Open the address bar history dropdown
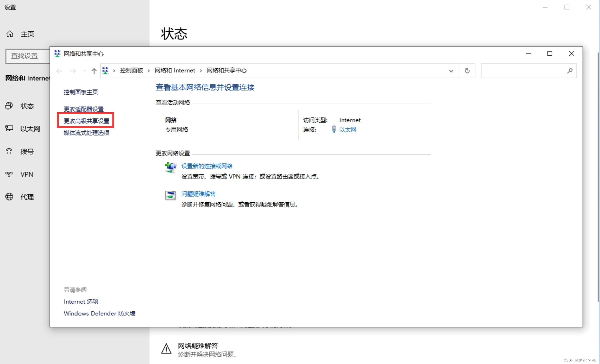This screenshot has height=364, width=600. 451,71
